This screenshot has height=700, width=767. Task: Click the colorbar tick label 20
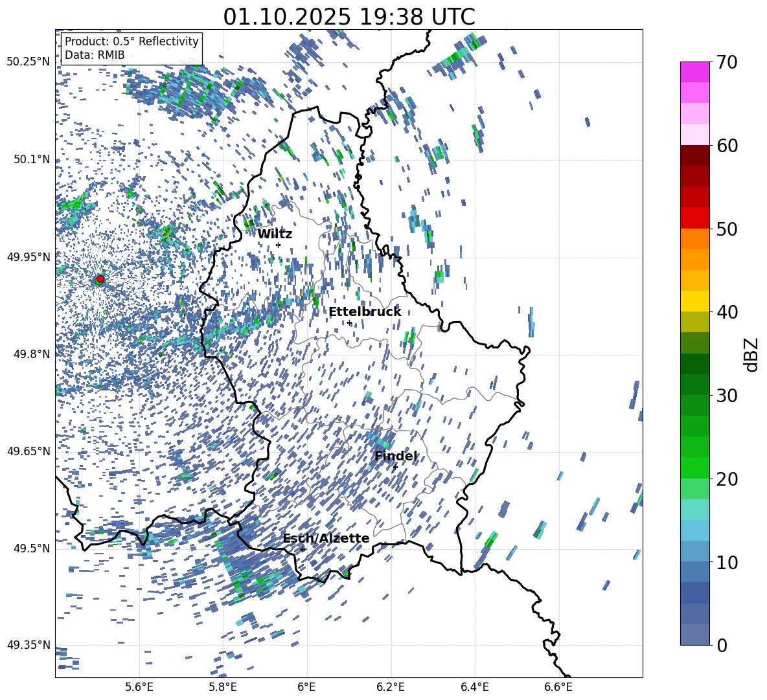click(727, 479)
